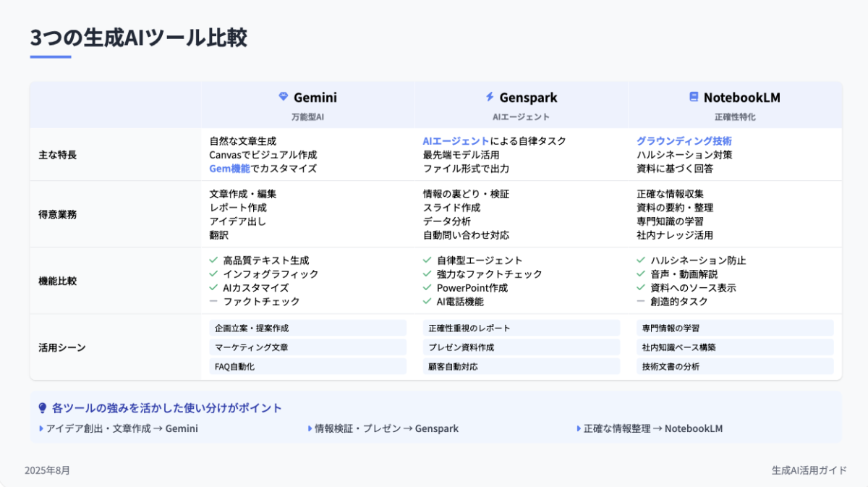Click the プレゼン資料作成 tag
Viewport: 868px width, 487px height.
[x=461, y=347]
